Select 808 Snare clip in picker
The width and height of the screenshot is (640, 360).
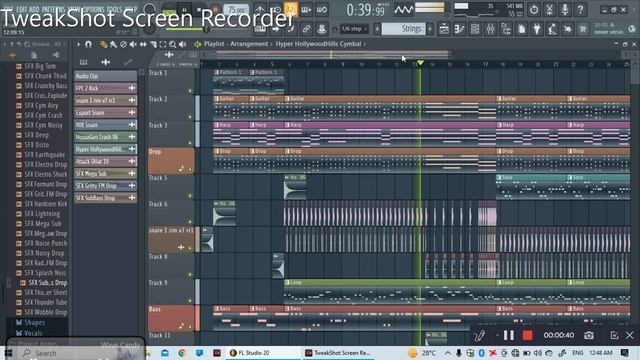coord(105,125)
